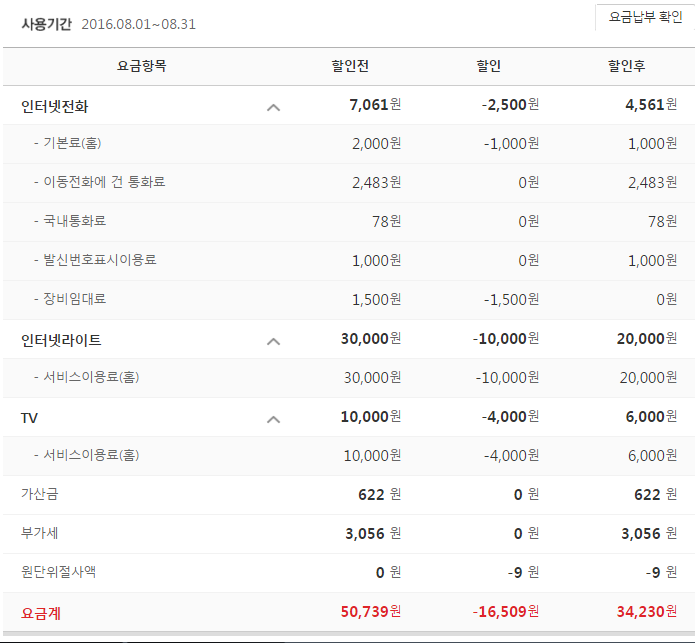Click the 요금항목 column header
The width and height of the screenshot is (695, 643).
point(142,67)
